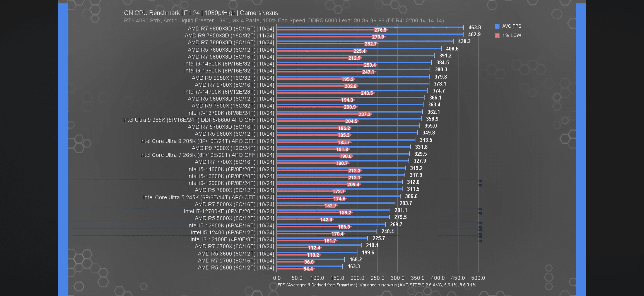Click the GN CPU Benchmark chart title
This screenshot has height=296, width=644.
click(201, 13)
